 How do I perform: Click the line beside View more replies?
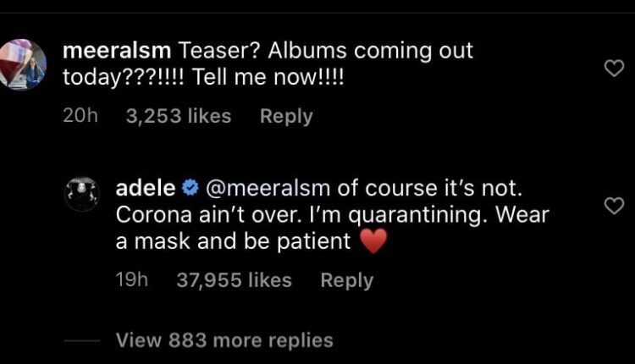81,341
